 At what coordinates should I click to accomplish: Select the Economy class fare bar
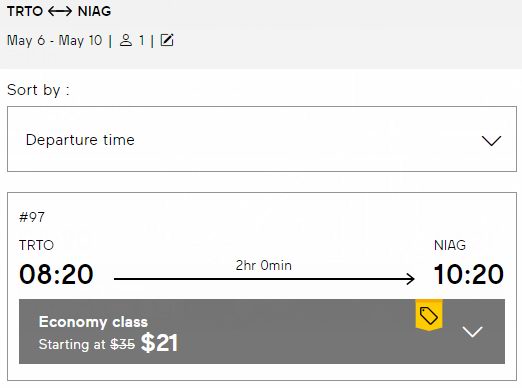click(x=262, y=331)
